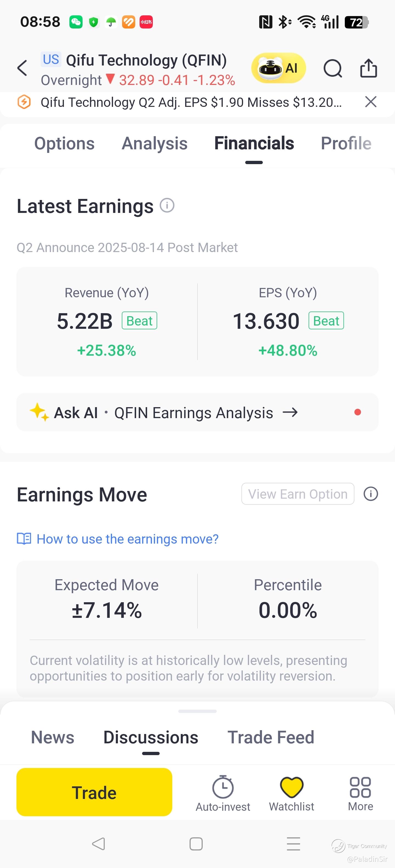Dismiss the Qifu Technology Q2 news banner
395x868 pixels.
pos(371,101)
